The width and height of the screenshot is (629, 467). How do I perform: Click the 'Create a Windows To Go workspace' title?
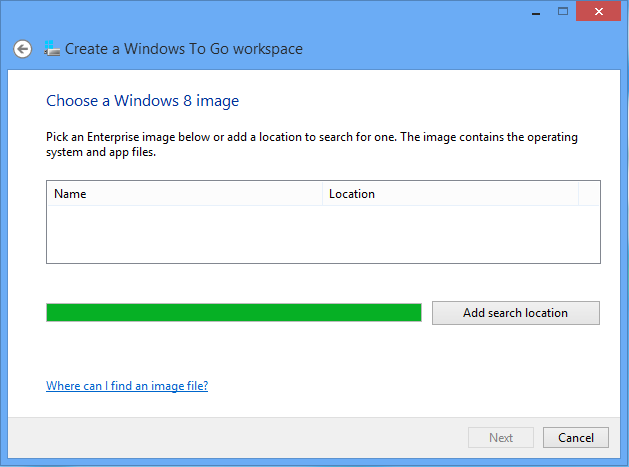[x=184, y=49]
